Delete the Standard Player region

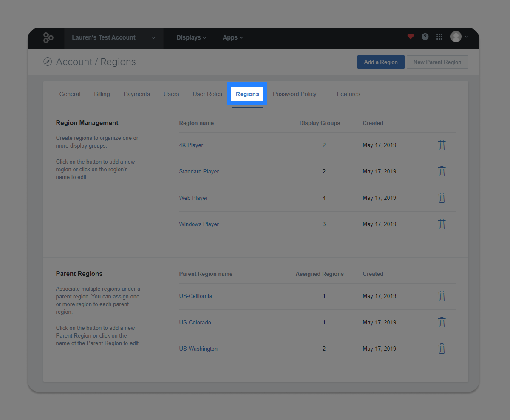(442, 171)
